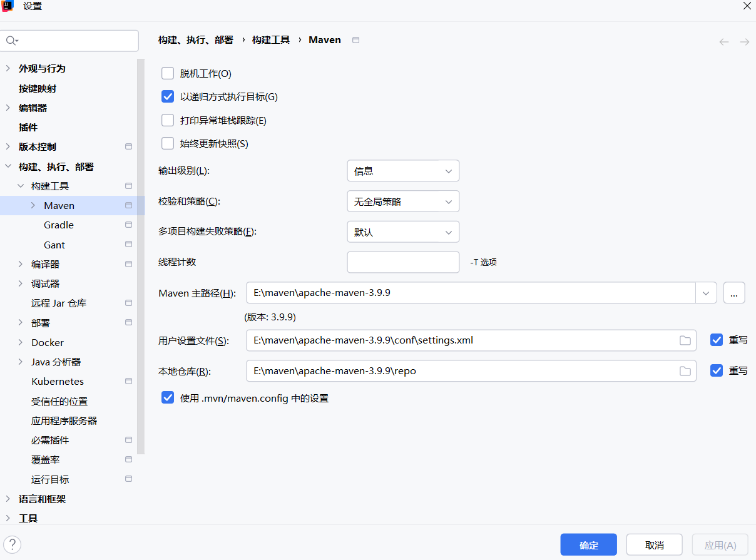Screen dimensions: 756x560
Task: Click the settings search input field
Action: (69, 41)
